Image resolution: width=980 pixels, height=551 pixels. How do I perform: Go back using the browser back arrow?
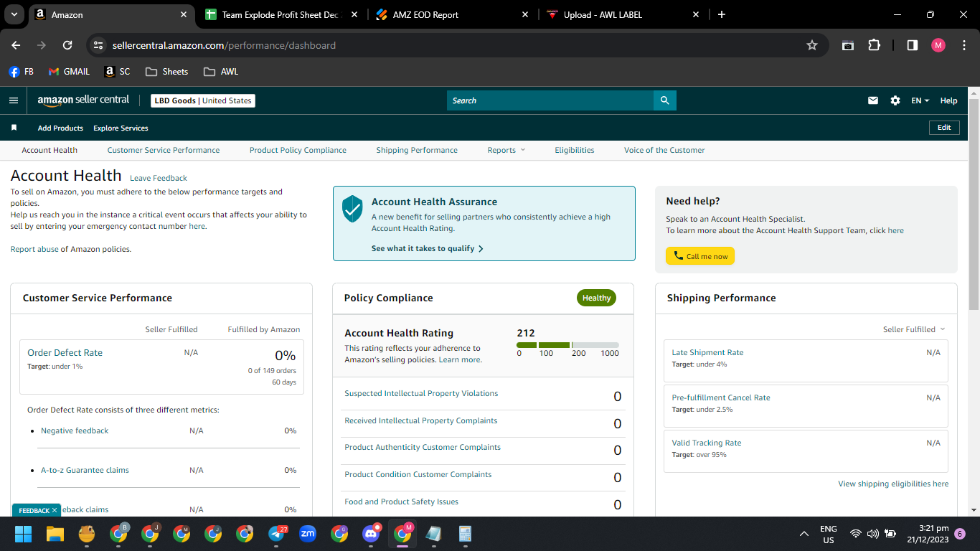[16, 45]
